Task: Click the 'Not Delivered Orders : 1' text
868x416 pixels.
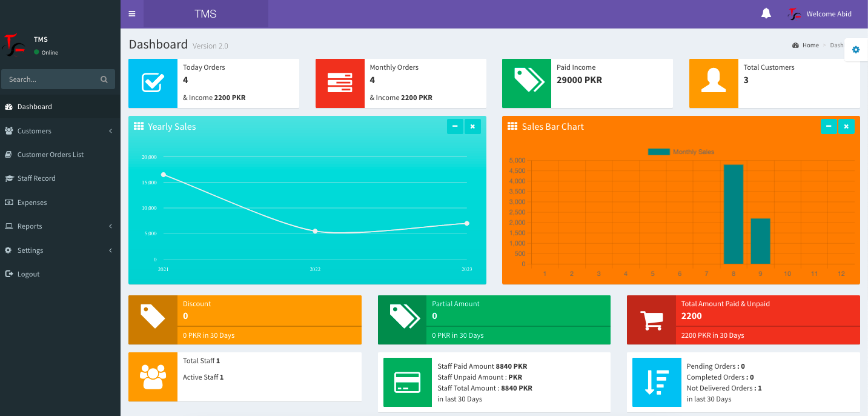Action: click(x=724, y=388)
